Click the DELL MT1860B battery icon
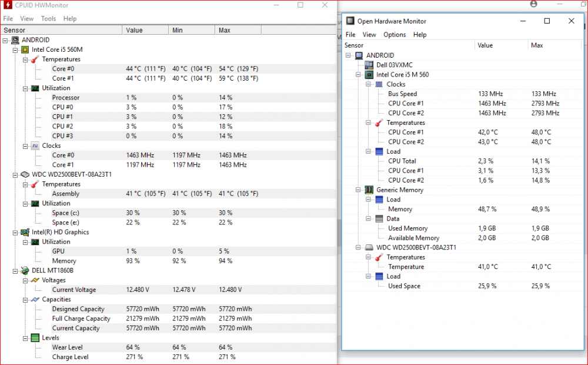The width and height of the screenshot is (588, 365). pyautogui.click(x=25, y=270)
